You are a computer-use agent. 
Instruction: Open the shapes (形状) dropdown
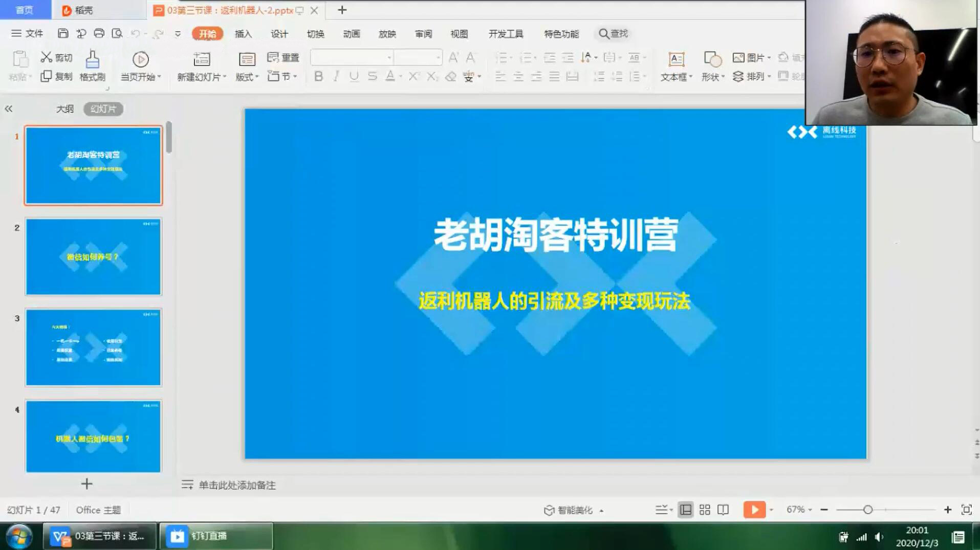(712, 67)
